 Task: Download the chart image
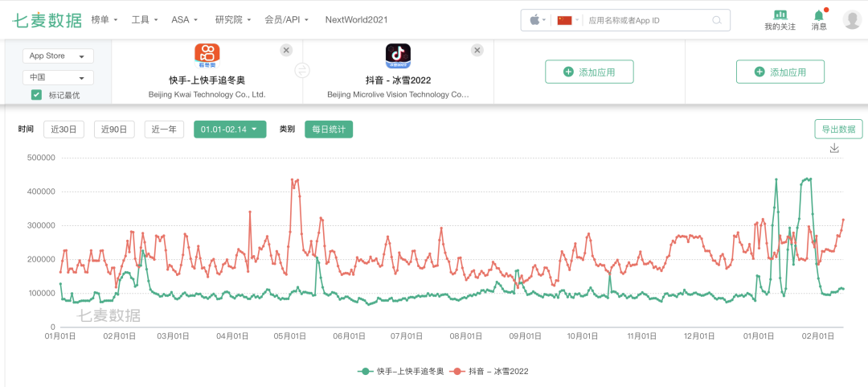coord(835,148)
